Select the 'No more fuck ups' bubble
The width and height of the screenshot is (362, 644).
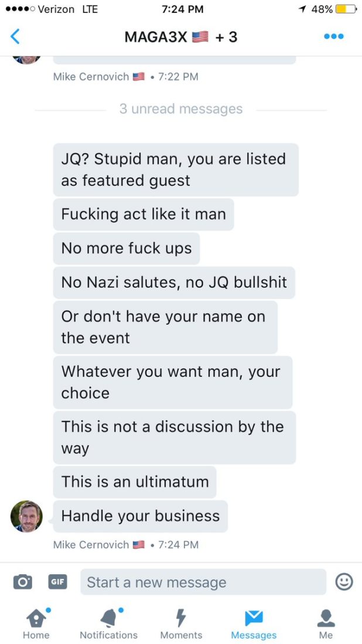point(127,248)
